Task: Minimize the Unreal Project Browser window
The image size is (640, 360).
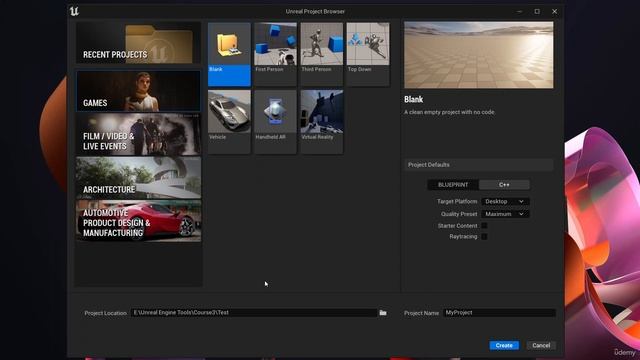Action: click(519, 11)
